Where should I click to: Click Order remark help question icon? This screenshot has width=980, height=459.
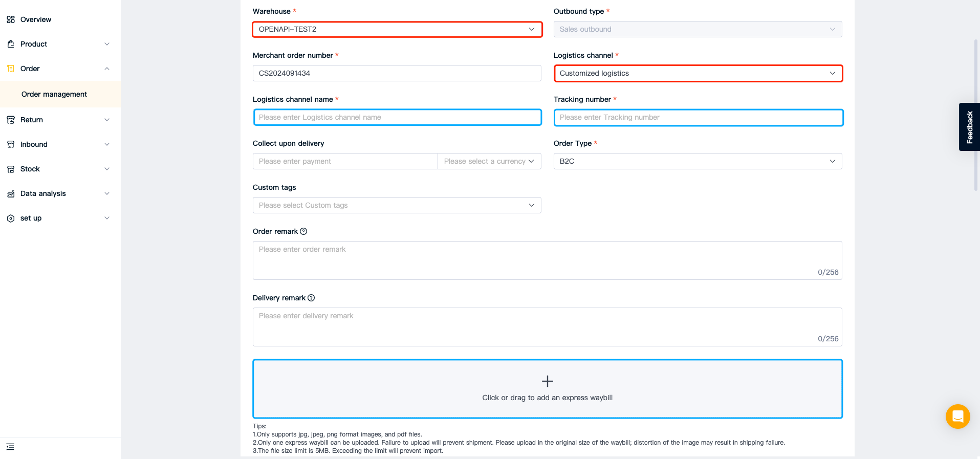click(x=303, y=231)
